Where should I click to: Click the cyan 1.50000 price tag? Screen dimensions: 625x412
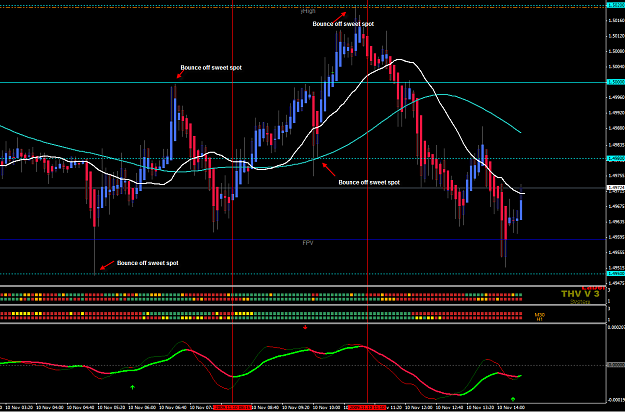(x=615, y=82)
